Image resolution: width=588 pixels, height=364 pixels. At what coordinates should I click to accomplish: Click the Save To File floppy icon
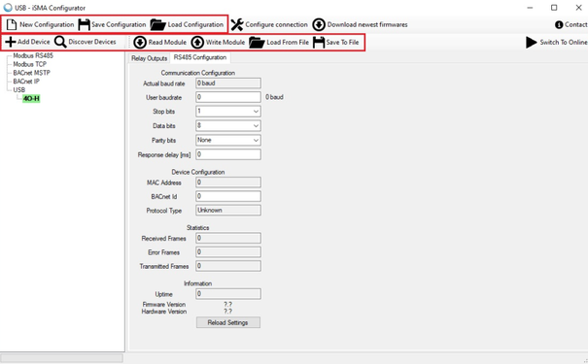pos(319,43)
